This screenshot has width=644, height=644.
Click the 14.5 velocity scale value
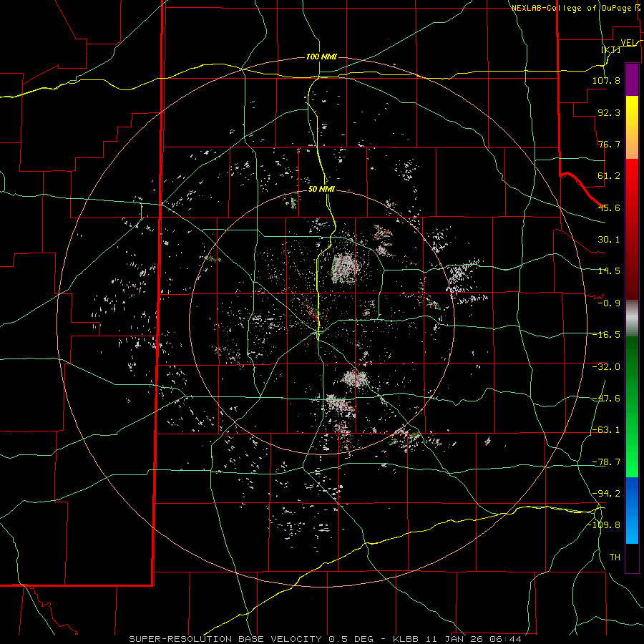coord(609,271)
